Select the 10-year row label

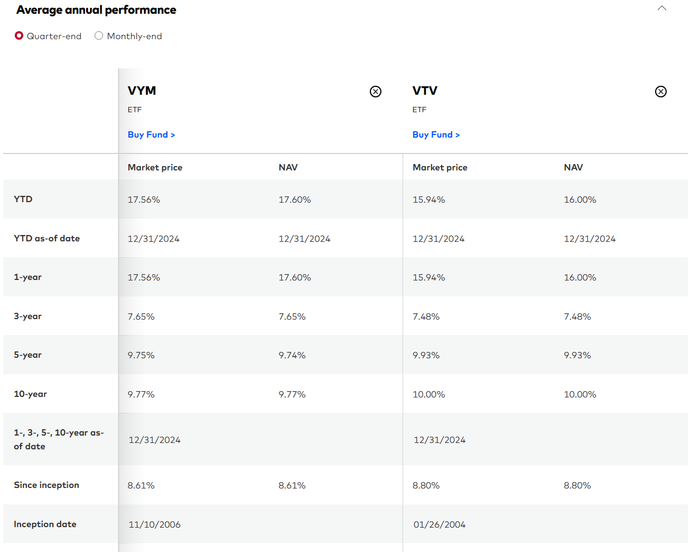point(30,394)
